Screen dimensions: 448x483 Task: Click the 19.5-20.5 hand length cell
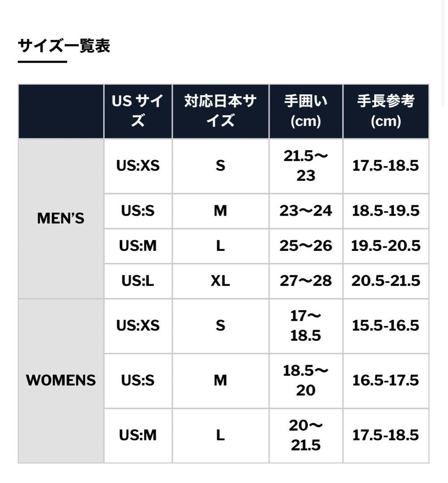(x=386, y=246)
